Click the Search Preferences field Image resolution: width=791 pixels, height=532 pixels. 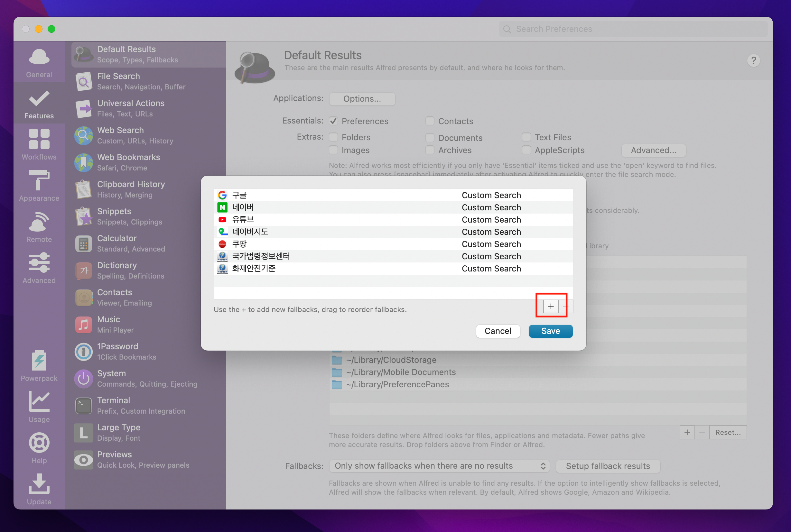[633, 29]
